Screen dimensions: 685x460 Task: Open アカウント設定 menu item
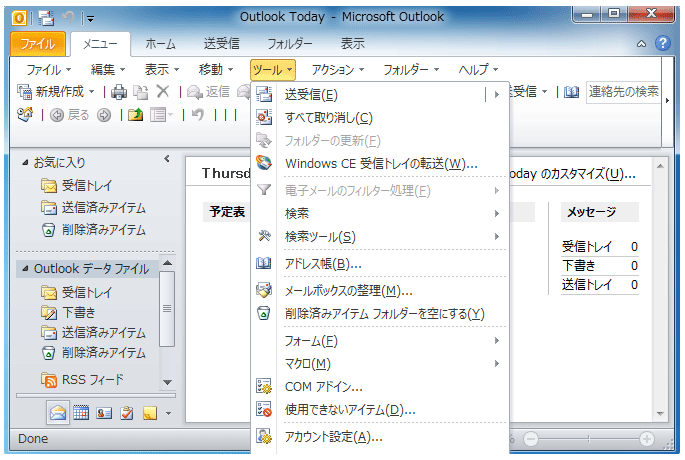coord(380,436)
